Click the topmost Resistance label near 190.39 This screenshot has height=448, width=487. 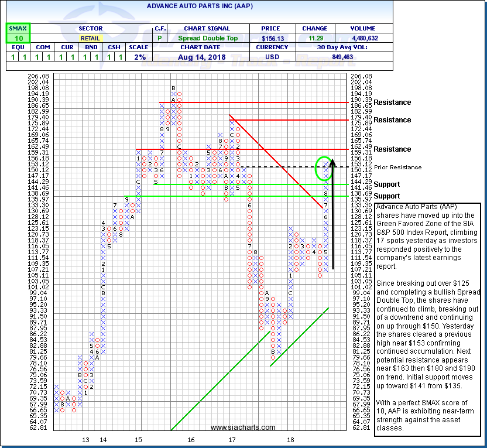click(x=394, y=102)
